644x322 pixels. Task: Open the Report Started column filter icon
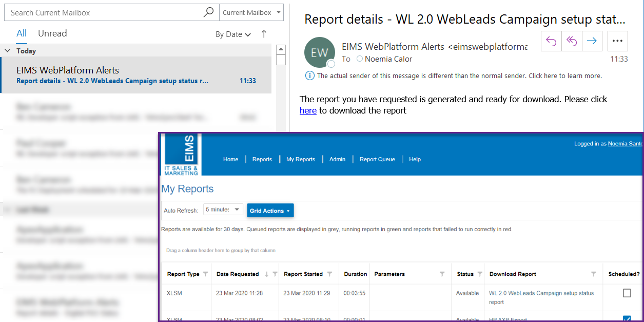329,274
